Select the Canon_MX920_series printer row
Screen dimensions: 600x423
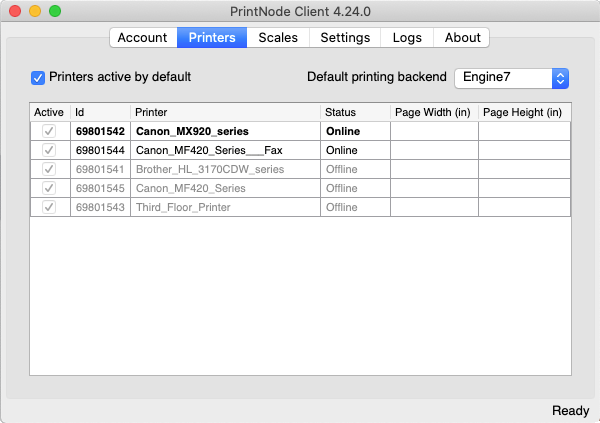[192, 131]
